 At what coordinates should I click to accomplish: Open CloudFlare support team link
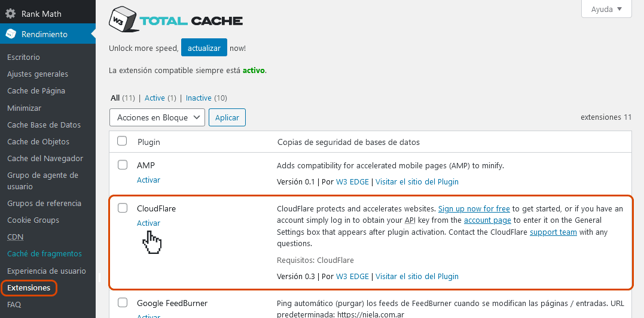[553, 232]
